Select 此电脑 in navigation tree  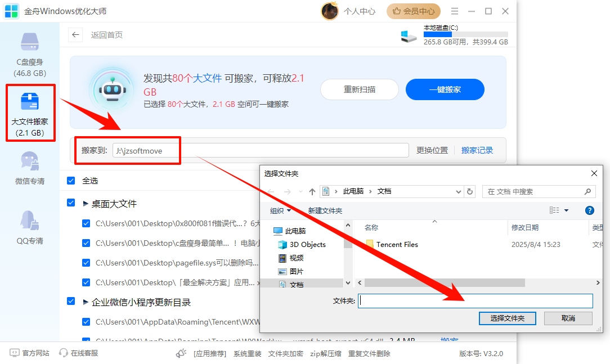[290, 231]
